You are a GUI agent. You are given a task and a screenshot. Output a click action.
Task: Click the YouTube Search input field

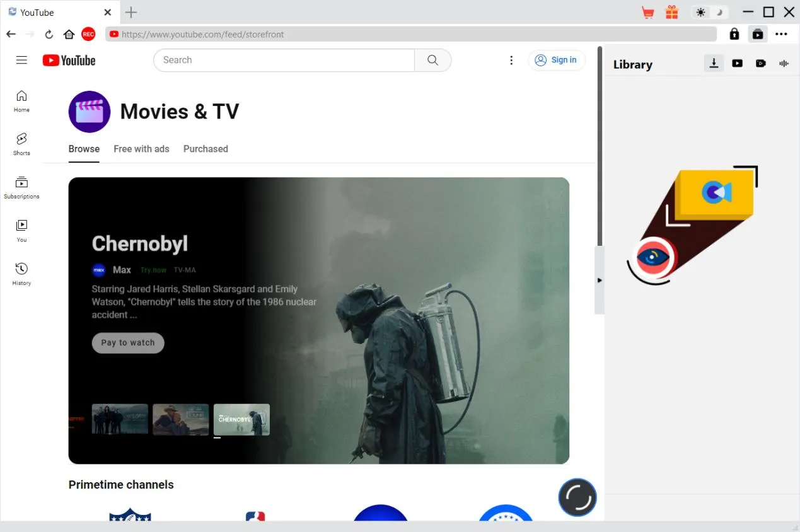284,60
